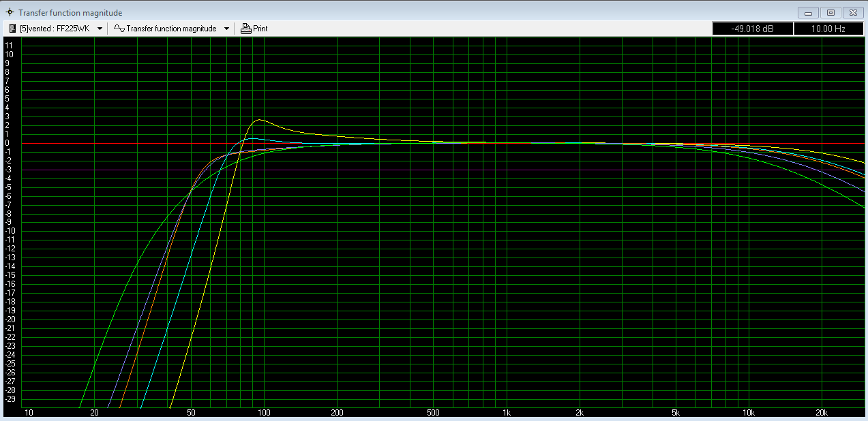This screenshot has height=421, width=868.
Task: Click the 0 dB label on magnitude axis
Action: point(8,142)
